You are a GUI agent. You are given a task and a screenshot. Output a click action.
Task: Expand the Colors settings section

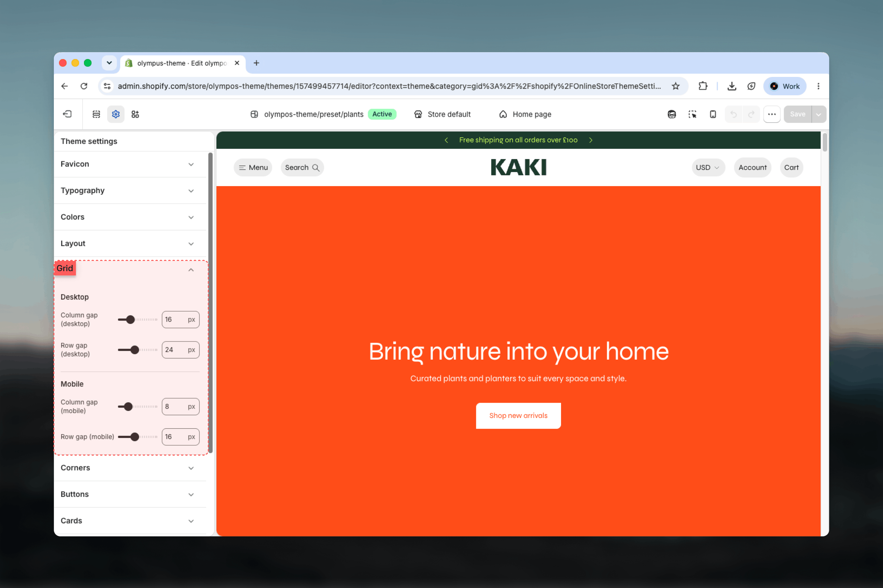(x=130, y=217)
